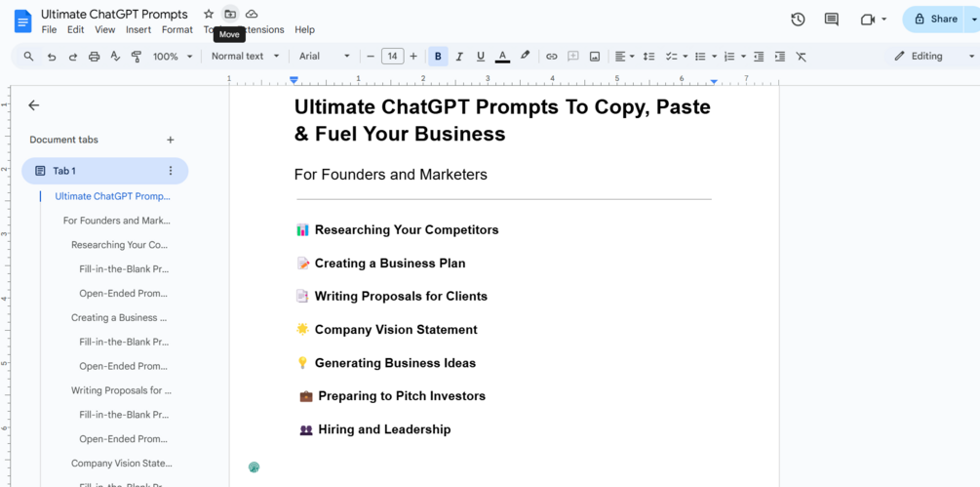Open Tab 1 options menu

click(x=171, y=171)
